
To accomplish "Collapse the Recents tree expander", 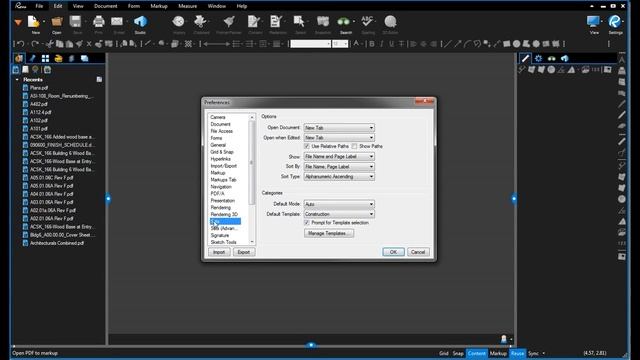I will [17, 80].
